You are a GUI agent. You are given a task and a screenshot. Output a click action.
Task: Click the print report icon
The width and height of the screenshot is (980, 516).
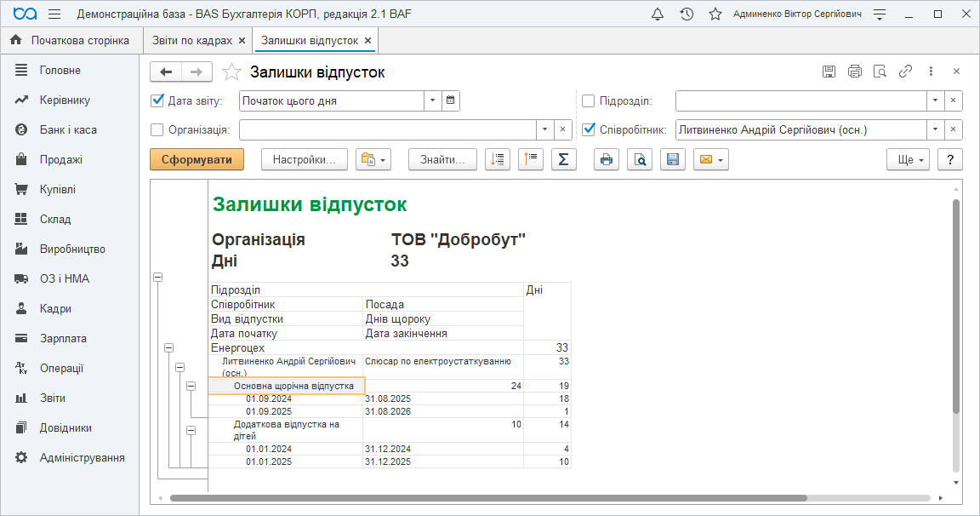click(x=607, y=159)
